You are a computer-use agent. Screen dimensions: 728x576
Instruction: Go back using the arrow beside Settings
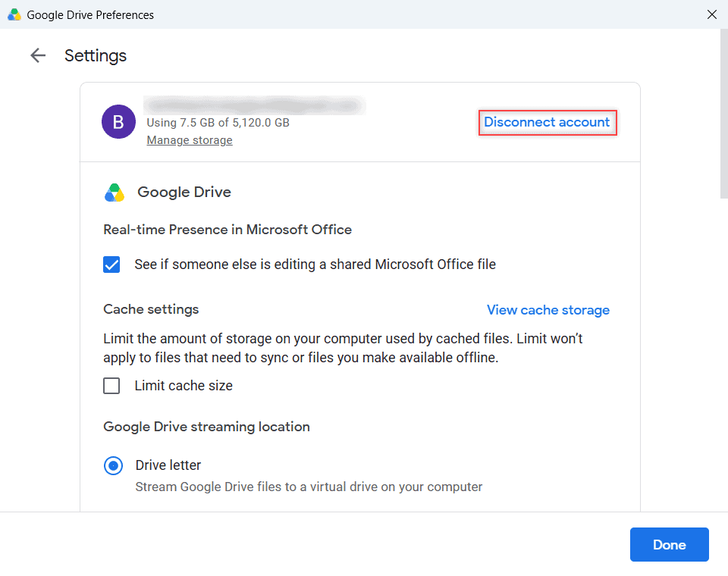[38, 55]
